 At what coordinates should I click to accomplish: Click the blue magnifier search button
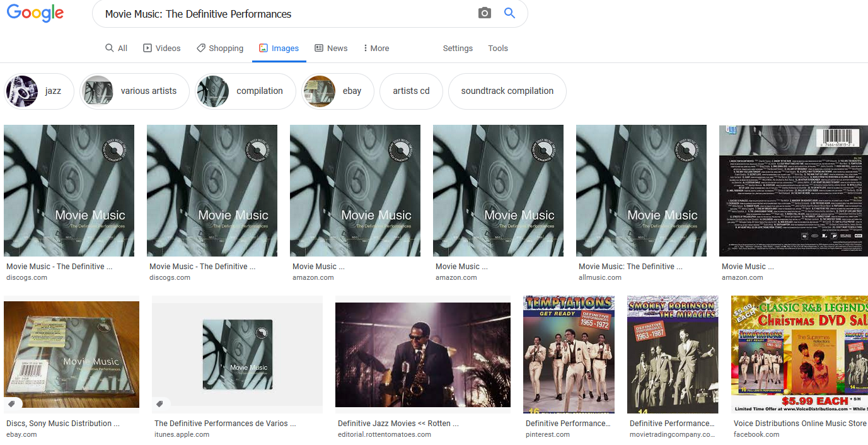click(510, 13)
